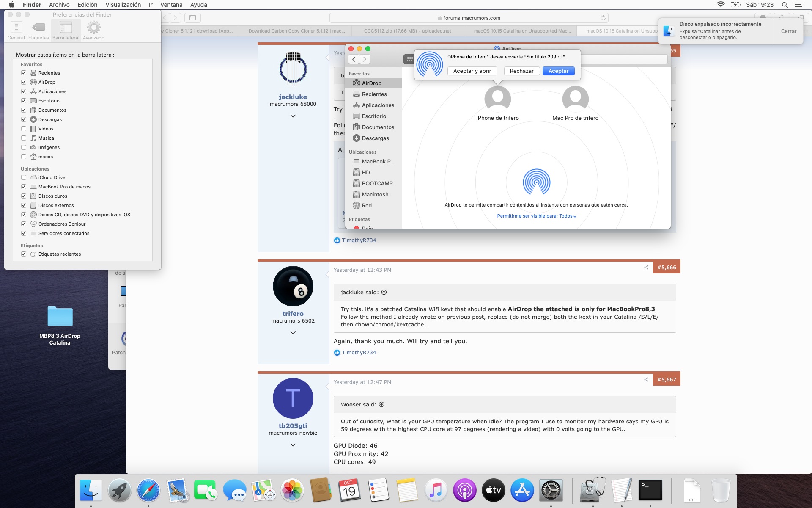Uncheck Recientes in sidebar preferences
The width and height of the screenshot is (812, 508).
click(24, 73)
